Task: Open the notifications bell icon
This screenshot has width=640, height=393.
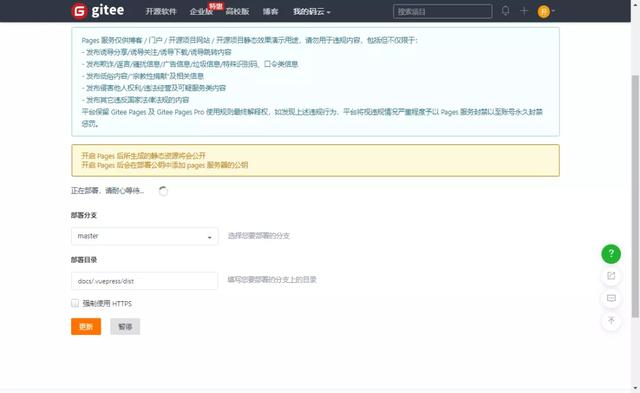Action: tap(505, 11)
